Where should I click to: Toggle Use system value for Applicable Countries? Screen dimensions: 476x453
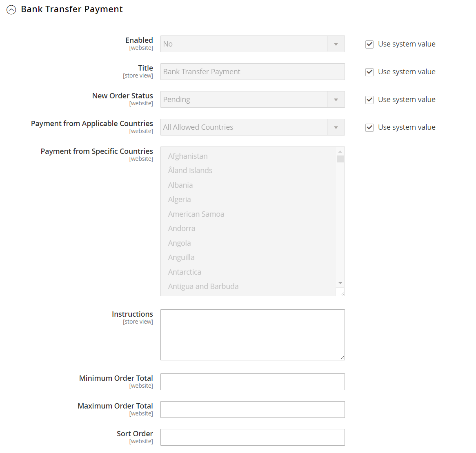click(369, 127)
